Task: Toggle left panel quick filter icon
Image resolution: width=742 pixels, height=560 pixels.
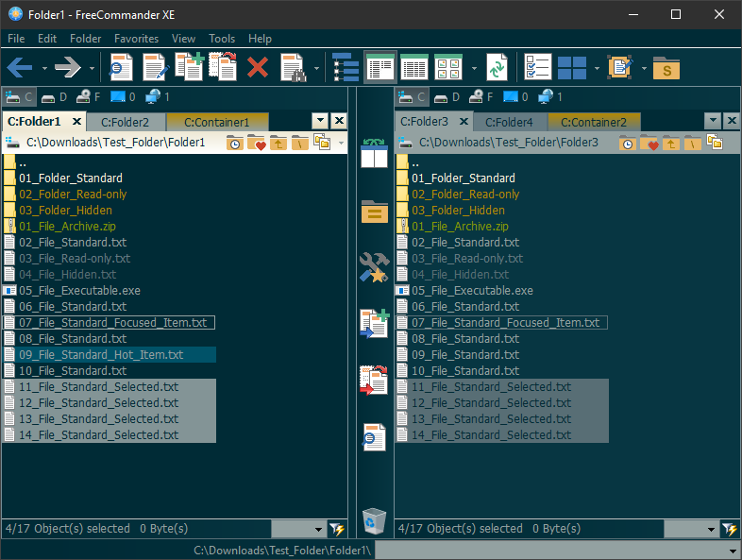Action: (337, 529)
